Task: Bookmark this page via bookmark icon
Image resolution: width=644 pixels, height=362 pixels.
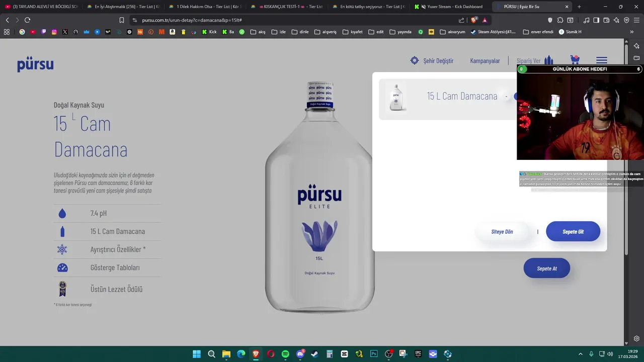Action: click(122, 20)
